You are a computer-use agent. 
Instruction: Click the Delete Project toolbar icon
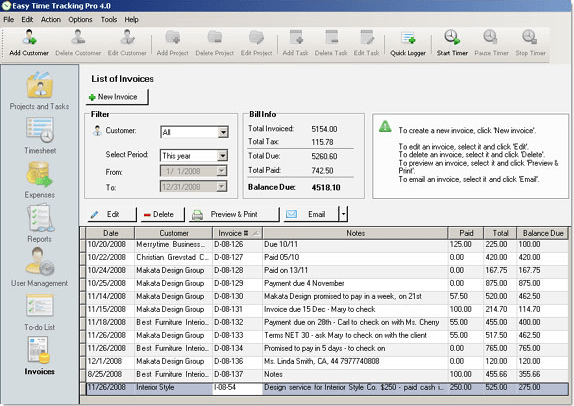[215, 43]
